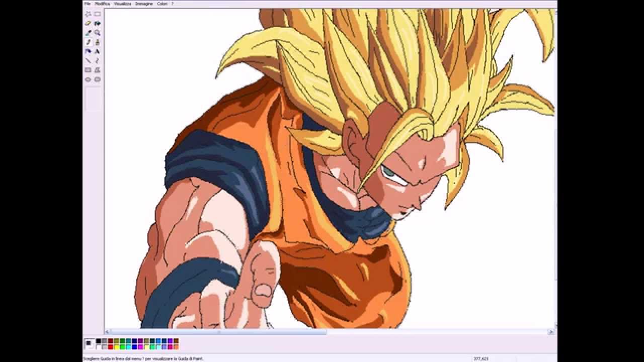This screenshot has height=362, width=644.
Task: Pick the magenta palette swatch
Action: (140, 347)
